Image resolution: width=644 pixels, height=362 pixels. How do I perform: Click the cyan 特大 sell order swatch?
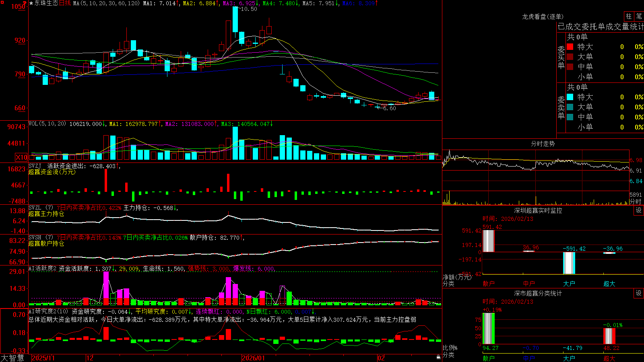coord(570,97)
